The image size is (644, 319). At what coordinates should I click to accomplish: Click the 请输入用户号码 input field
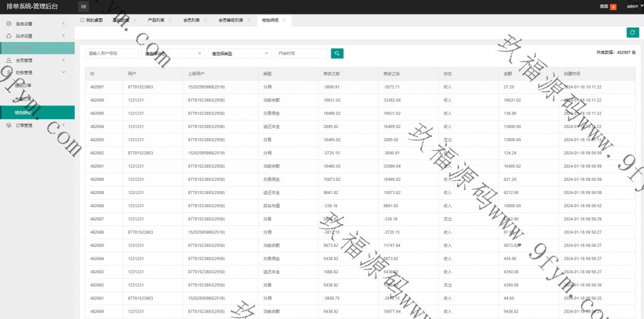pyautogui.click(x=111, y=54)
